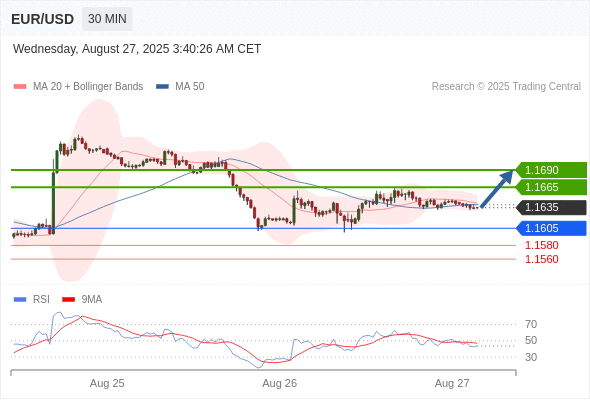The image size is (590, 400).
Task: Click the RSI 50 level label
Action: pyautogui.click(x=531, y=341)
